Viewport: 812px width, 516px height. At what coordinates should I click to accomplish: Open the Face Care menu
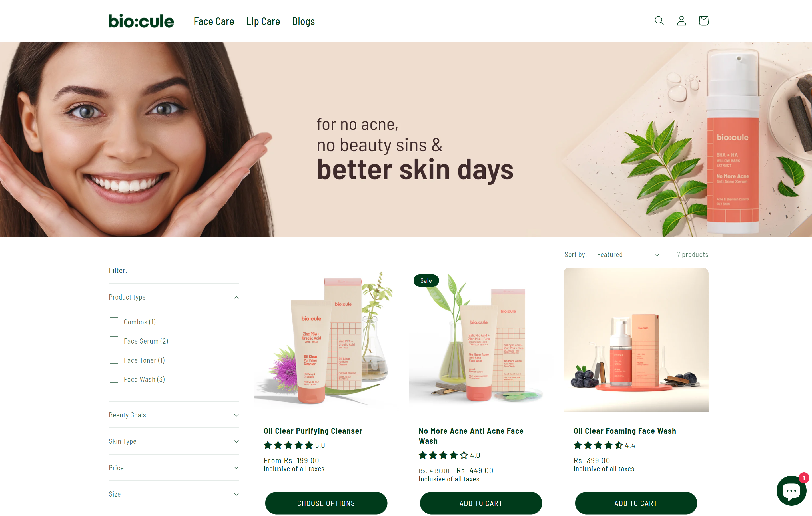(213, 21)
